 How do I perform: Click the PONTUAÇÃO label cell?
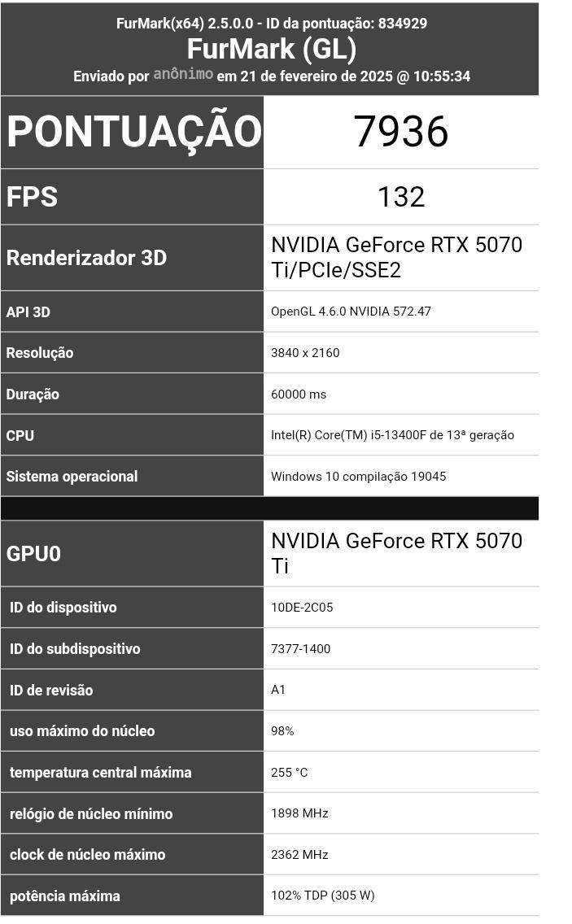[133, 132]
